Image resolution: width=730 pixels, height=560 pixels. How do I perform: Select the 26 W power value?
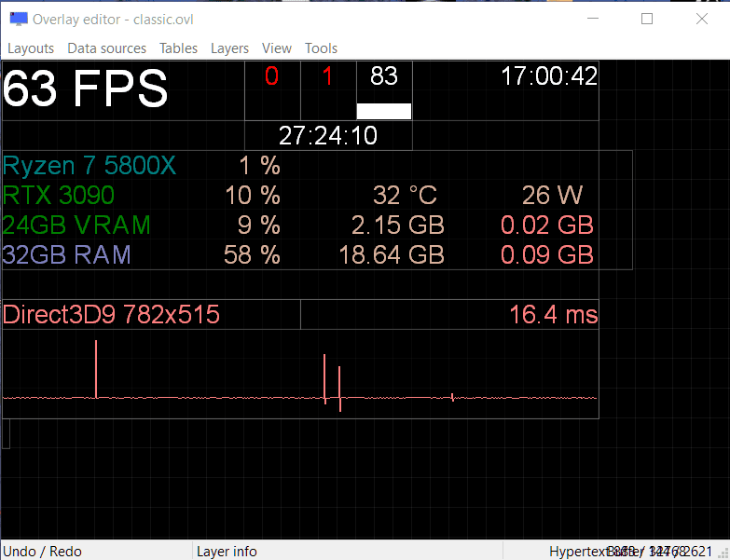[552, 196]
